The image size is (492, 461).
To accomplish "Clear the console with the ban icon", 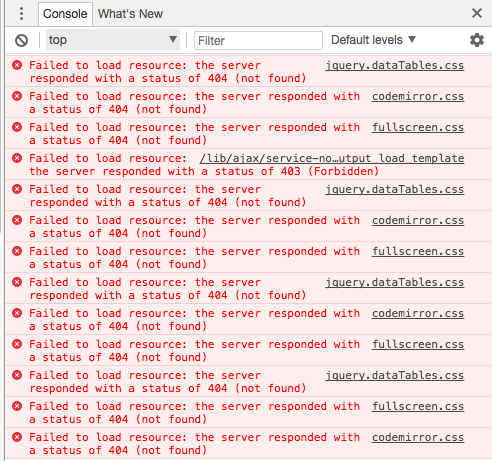I will [x=21, y=41].
